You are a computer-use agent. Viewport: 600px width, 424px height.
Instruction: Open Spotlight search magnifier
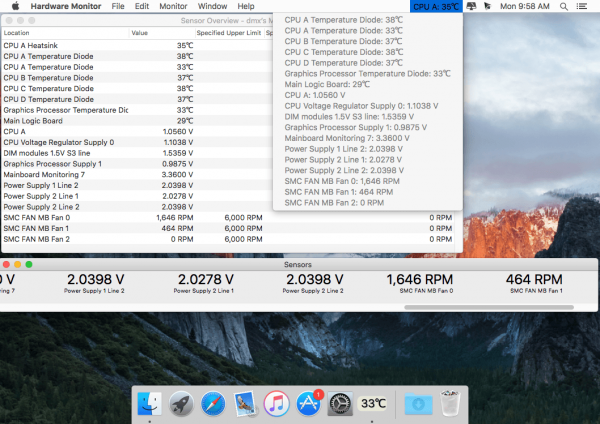click(564, 6)
